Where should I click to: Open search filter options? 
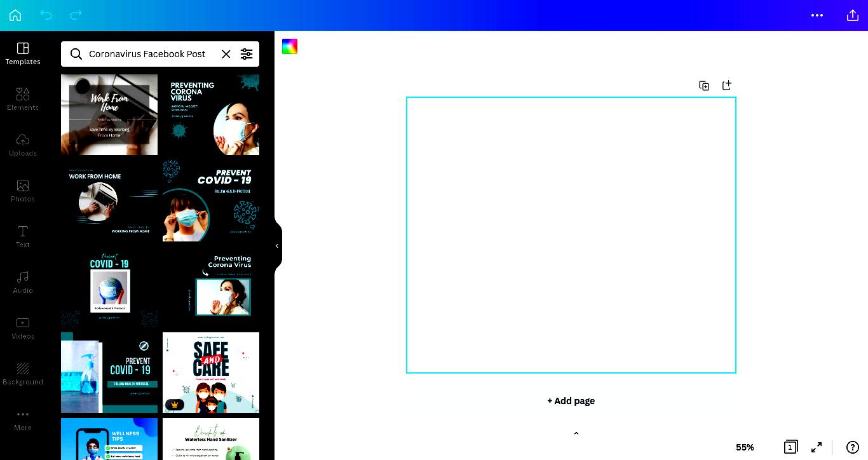(x=247, y=54)
